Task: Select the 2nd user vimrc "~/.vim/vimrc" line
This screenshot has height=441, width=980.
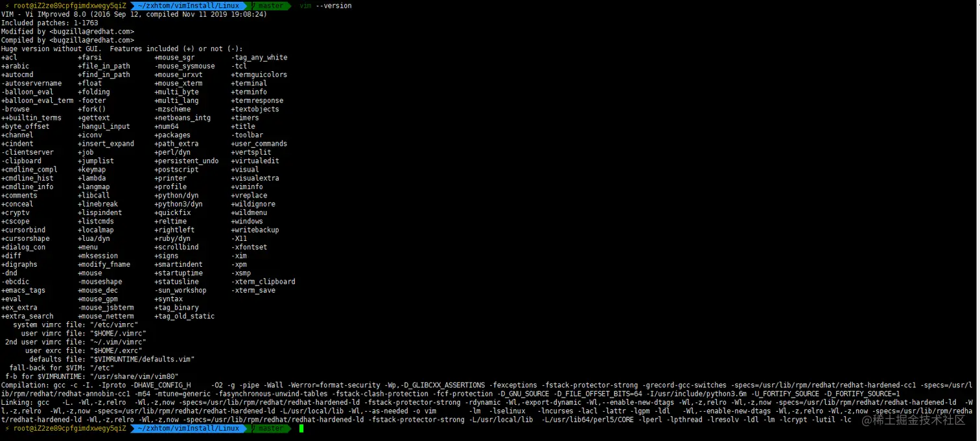Action: pos(76,342)
